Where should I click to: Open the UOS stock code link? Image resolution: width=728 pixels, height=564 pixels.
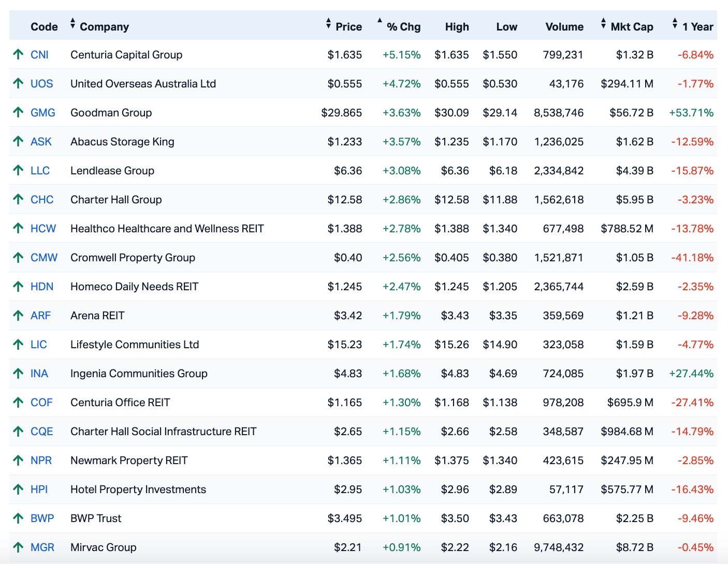(x=41, y=84)
